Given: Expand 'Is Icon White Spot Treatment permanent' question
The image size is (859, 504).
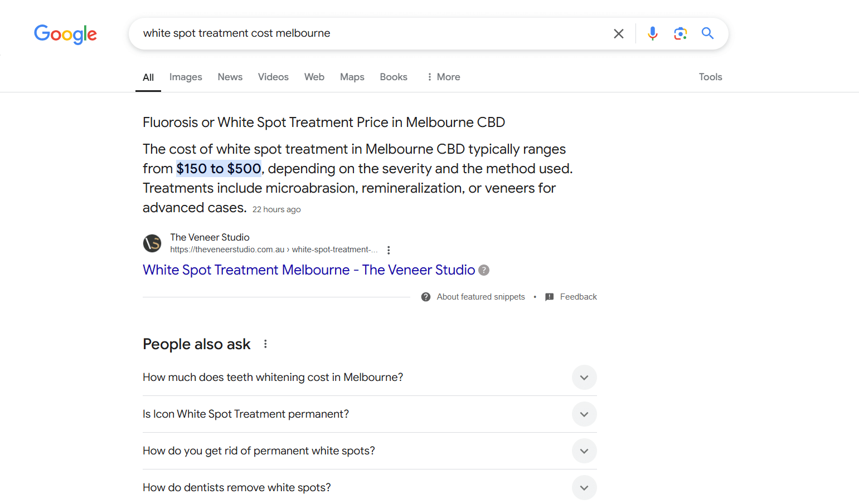Looking at the screenshot, I should 584,414.
